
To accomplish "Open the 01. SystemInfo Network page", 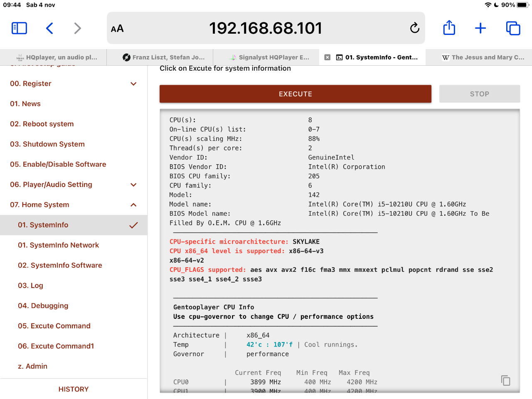I will click(x=58, y=245).
